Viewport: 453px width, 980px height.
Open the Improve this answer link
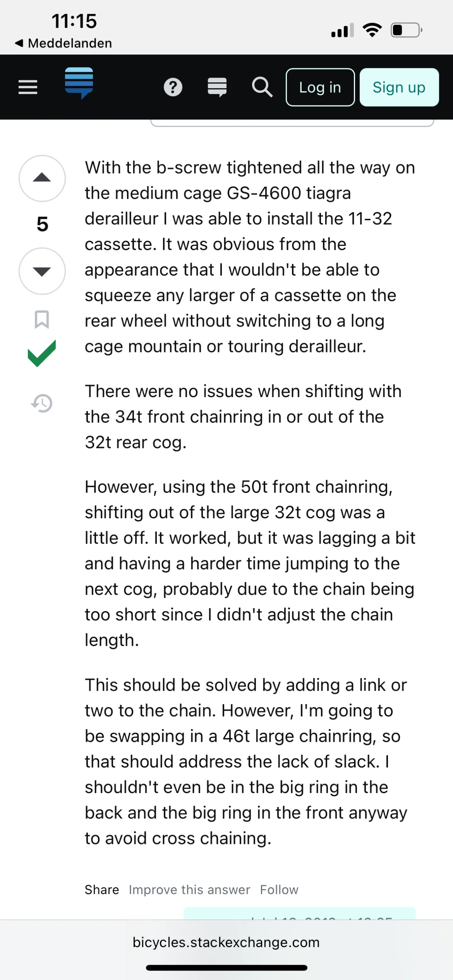click(189, 890)
